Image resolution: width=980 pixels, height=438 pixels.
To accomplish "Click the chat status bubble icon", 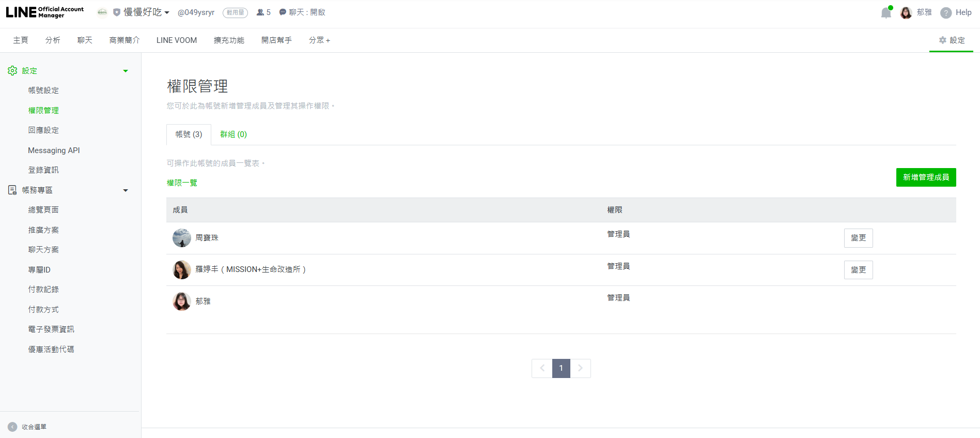I will (283, 12).
